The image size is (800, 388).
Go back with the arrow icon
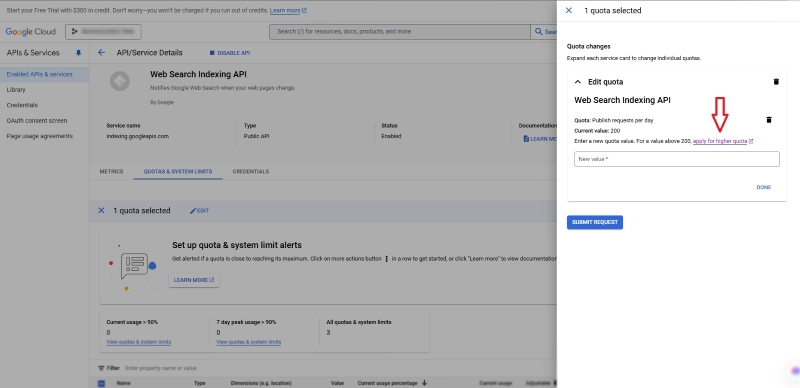[102, 53]
